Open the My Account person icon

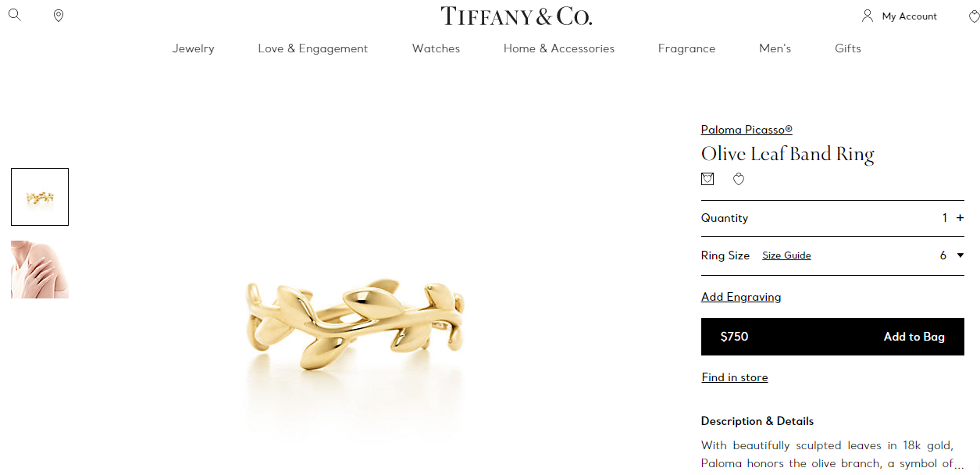[x=868, y=16]
